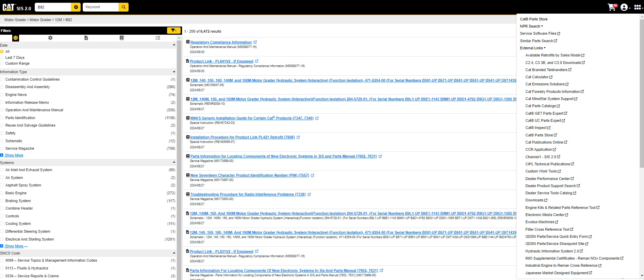Collapse the Information Type filter section
644x280 pixels.
tap(174, 72)
